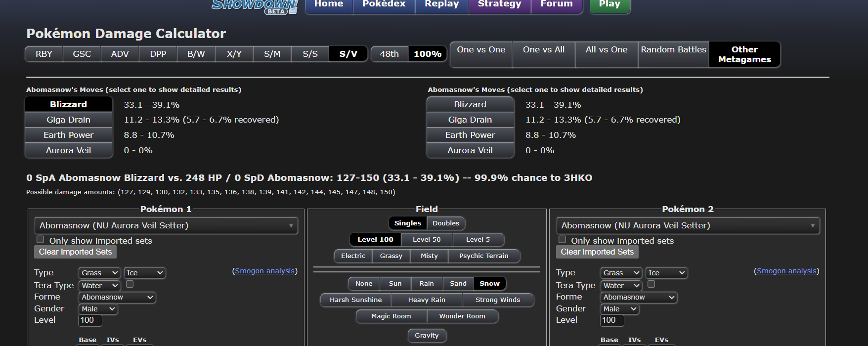Select right Abomasnow's Blizzard move

(x=470, y=104)
